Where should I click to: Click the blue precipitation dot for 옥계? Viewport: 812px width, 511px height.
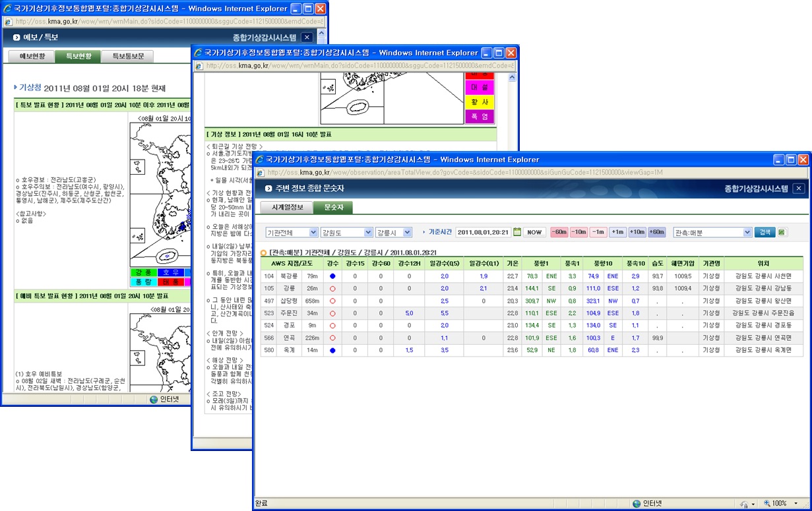coord(332,350)
